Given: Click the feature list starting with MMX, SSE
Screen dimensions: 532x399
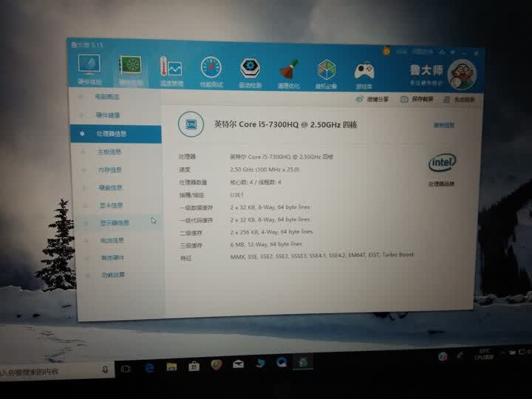Looking at the screenshot, I should pyautogui.click(x=322, y=256).
